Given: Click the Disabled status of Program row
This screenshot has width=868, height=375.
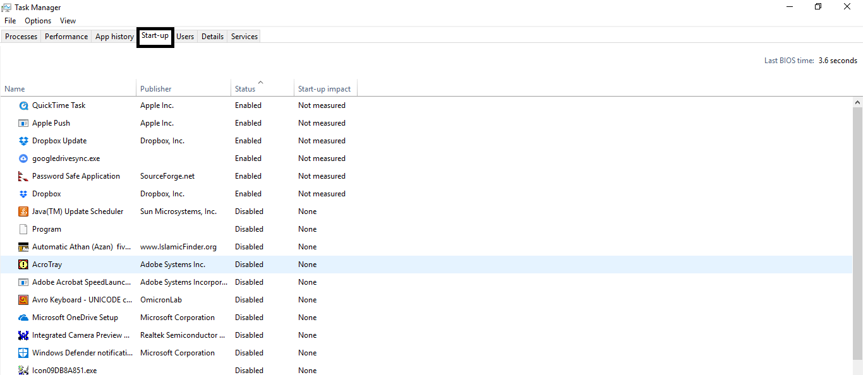Looking at the screenshot, I should click(249, 229).
